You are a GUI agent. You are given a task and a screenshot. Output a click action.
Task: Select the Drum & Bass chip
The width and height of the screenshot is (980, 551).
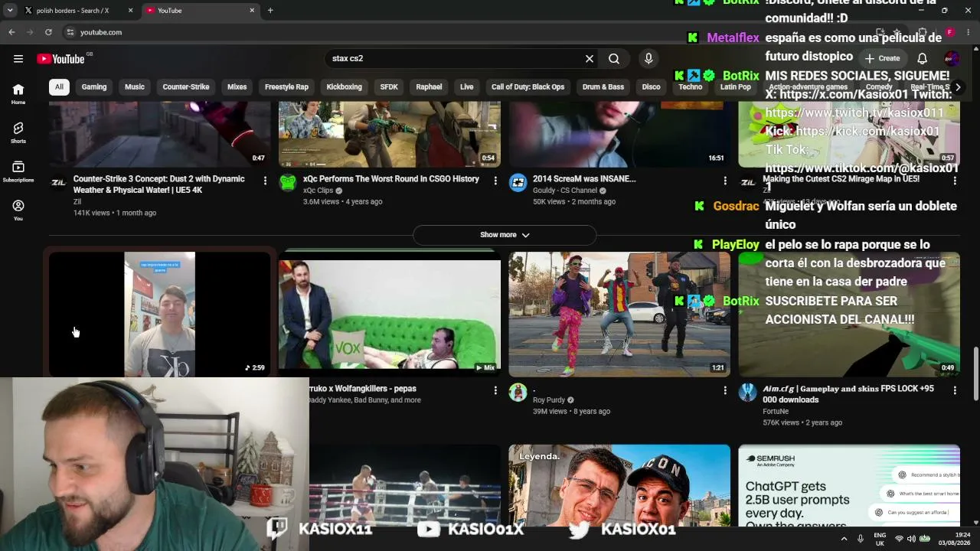coord(603,87)
